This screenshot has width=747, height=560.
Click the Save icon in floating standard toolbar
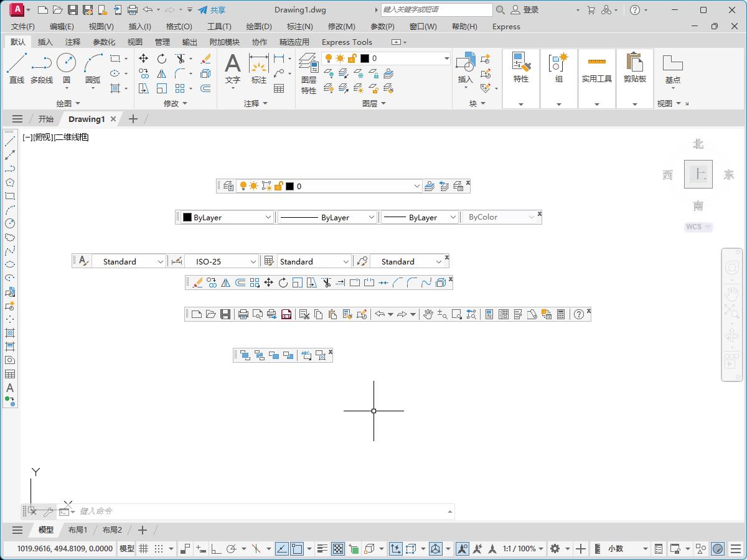pos(225,314)
